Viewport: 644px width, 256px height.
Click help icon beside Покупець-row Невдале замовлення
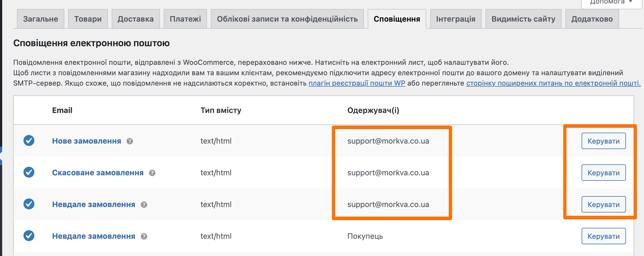(144, 236)
